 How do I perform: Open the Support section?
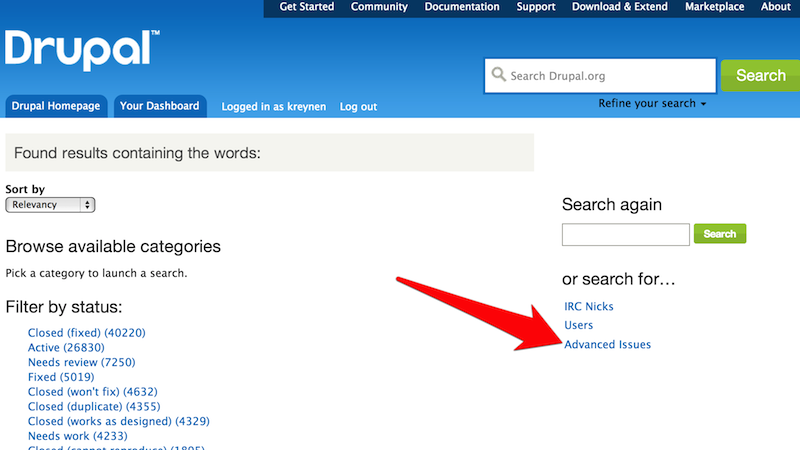(536, 7)
